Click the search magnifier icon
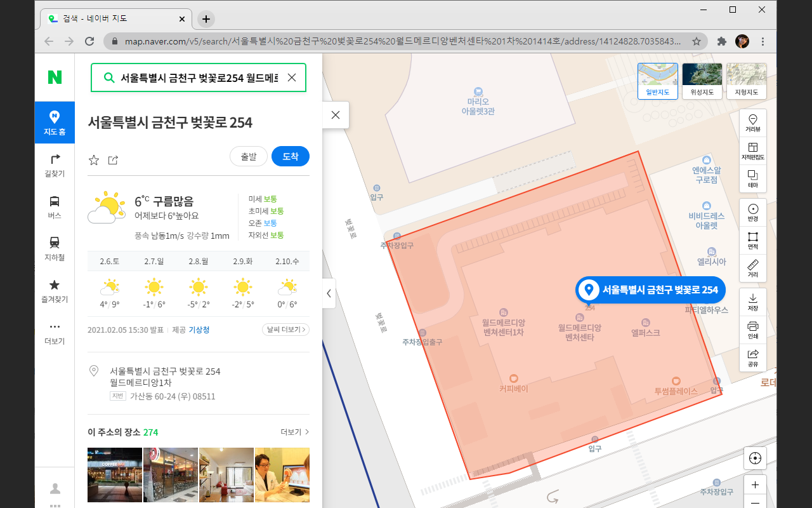Image resolution: width=812 pixels, height=508 pixels. click(x=109, y=77)
